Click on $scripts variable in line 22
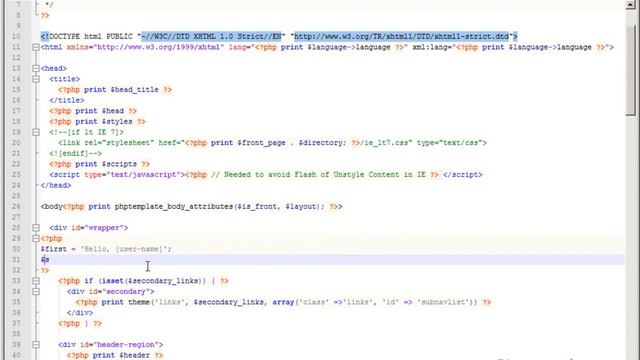Screen dimensions: 640x360 click(119, 164)
